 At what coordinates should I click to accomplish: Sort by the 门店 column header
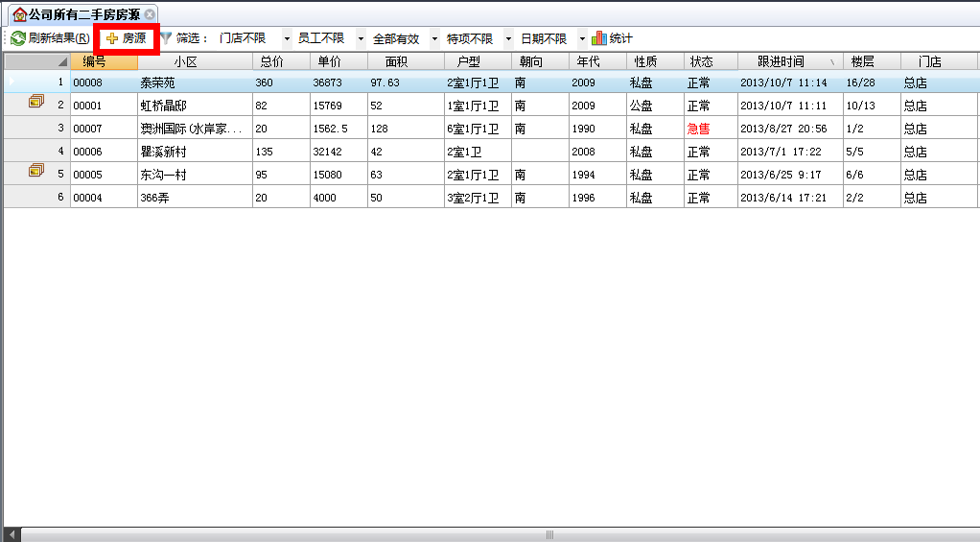pos(939,62)
